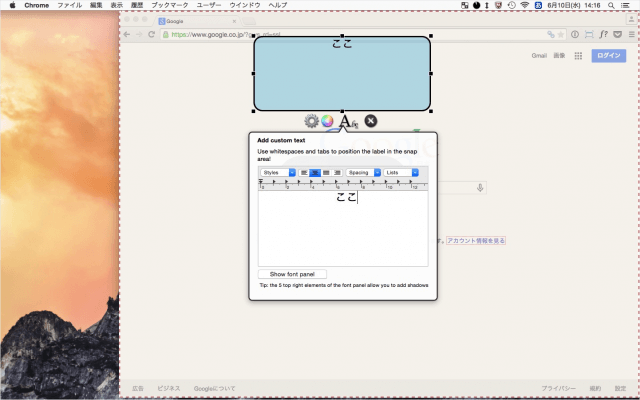Click the dark X delete annotation icon

371,121
